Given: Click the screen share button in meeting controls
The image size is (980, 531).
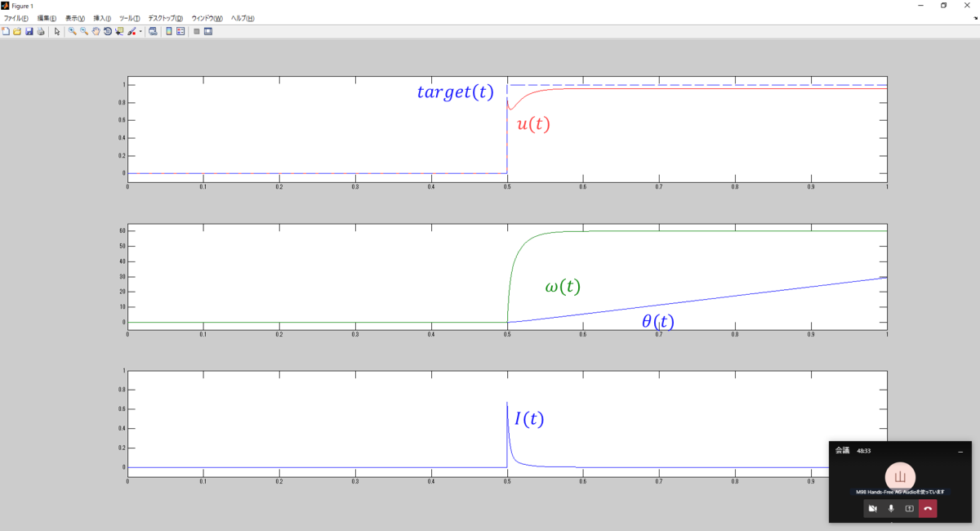Looking at the screenshot, I should point(909,508).
